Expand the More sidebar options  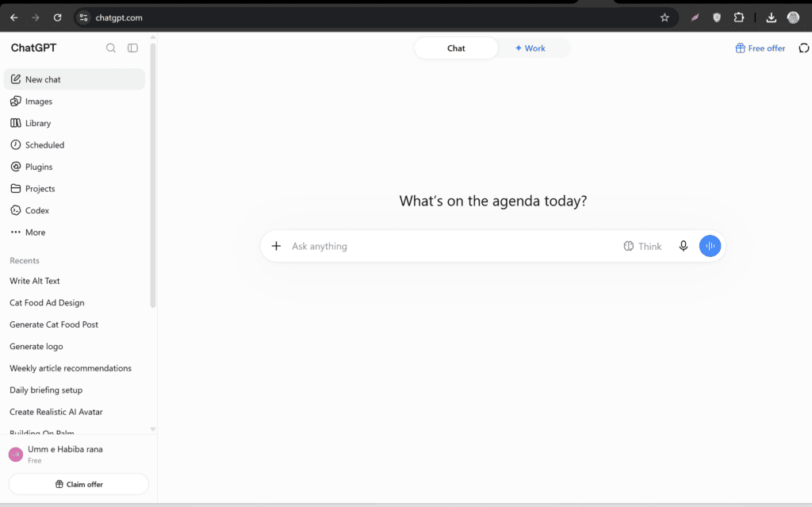point(75,232)
